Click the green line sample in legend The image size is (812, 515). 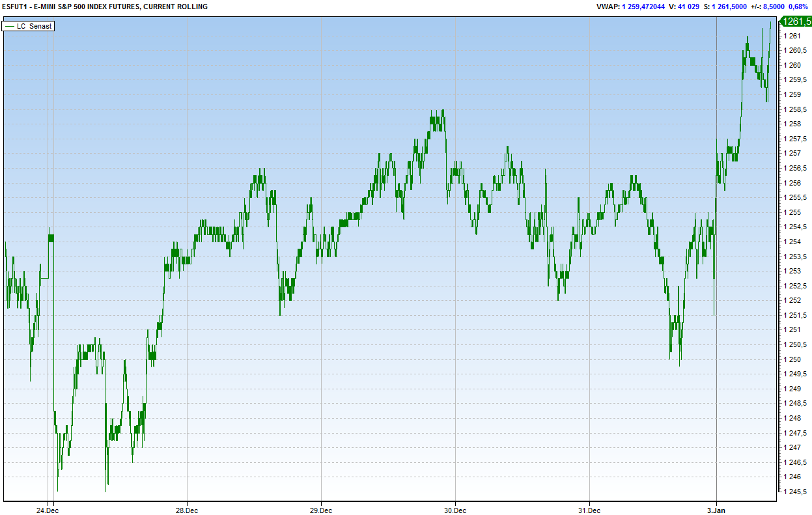coord(9,26)
